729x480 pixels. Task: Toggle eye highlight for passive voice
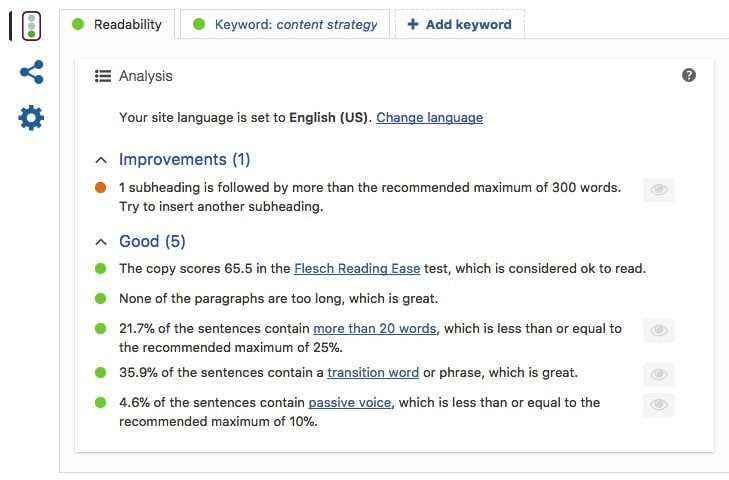pos(659,405)
